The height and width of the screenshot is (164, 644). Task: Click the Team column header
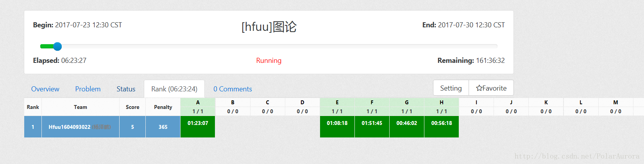click(x=80, y=107)
